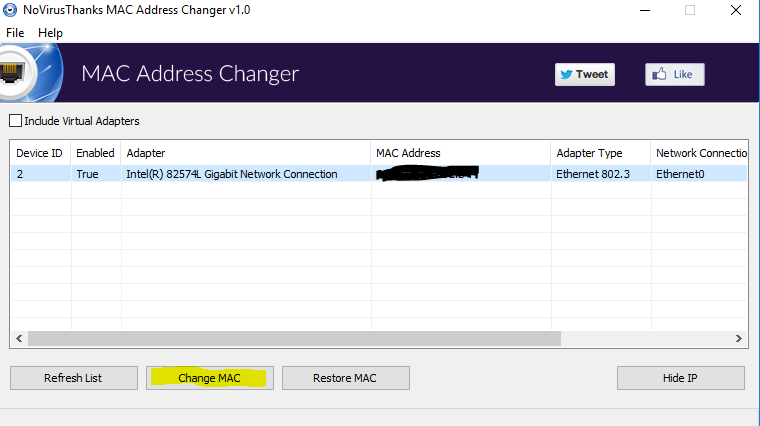This screenshot has height=426, width=760.
Task: Sort by the Device ID column header
Action: click(x=41, y=153)
